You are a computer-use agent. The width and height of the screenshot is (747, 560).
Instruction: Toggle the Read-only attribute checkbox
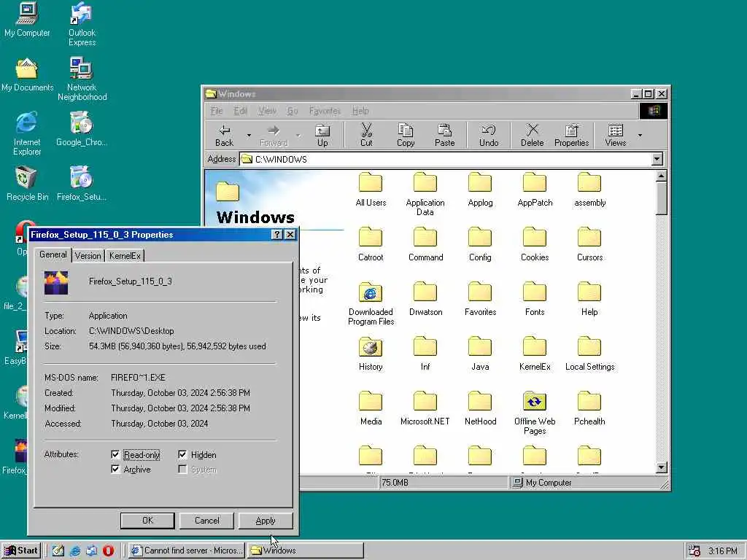[115, 454]
